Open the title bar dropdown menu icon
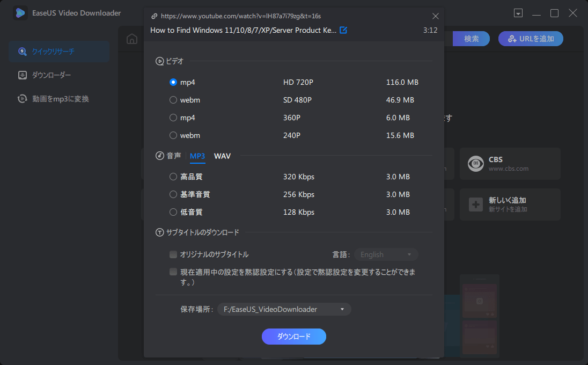 click(518, 13)
